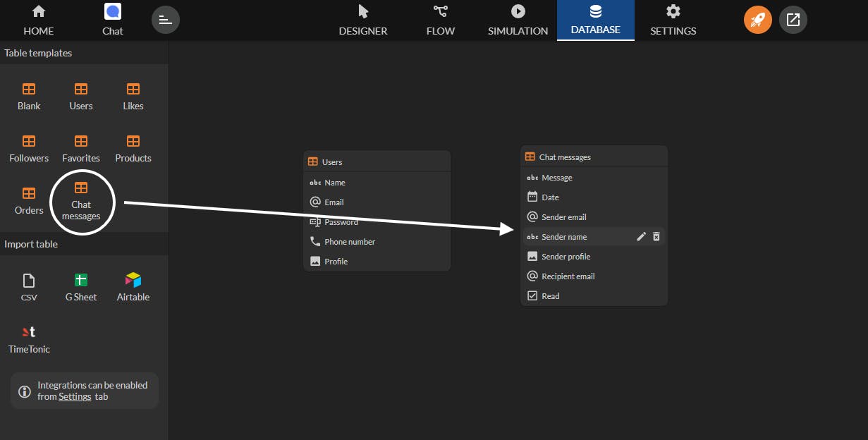868x440 pixels.
Task: Edit the Sender name field
Action: (641, 237)
